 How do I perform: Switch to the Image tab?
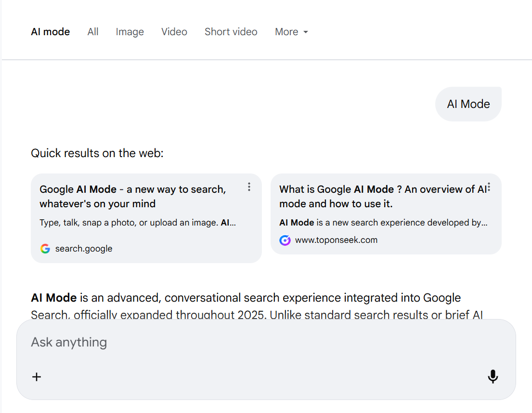tap(130, 32)
